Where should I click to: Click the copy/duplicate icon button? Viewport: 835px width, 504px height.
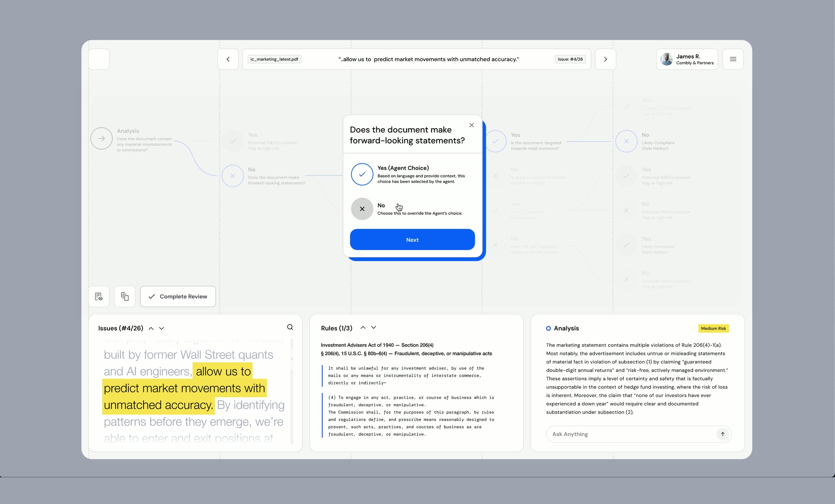click(x=125, y=296)
